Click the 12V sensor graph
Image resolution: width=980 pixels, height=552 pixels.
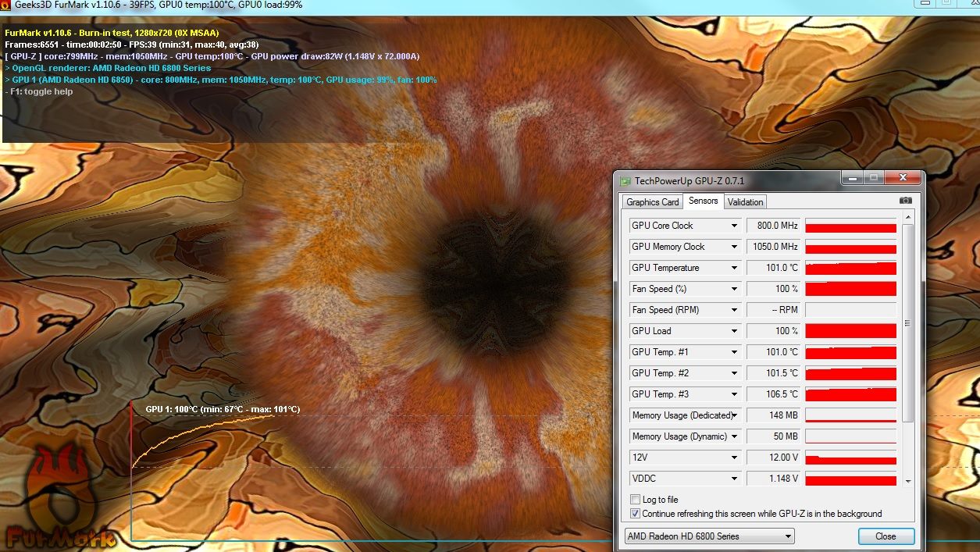[850, 458]
